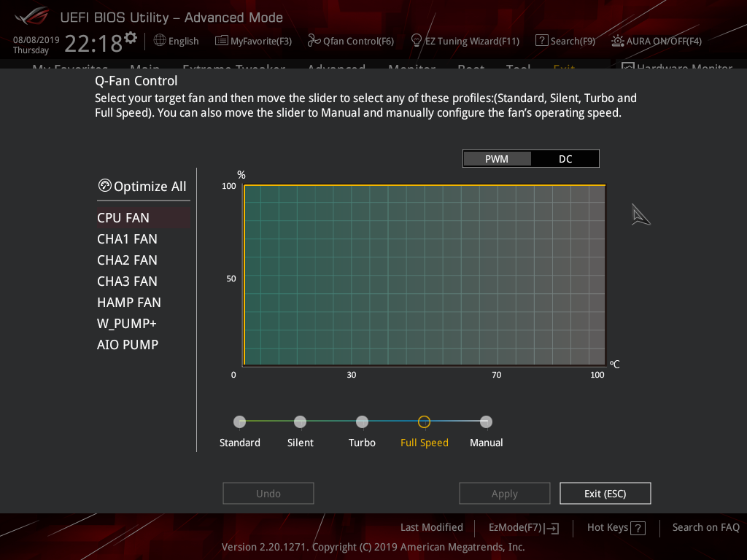Open the English language selector

pos(176,41)
